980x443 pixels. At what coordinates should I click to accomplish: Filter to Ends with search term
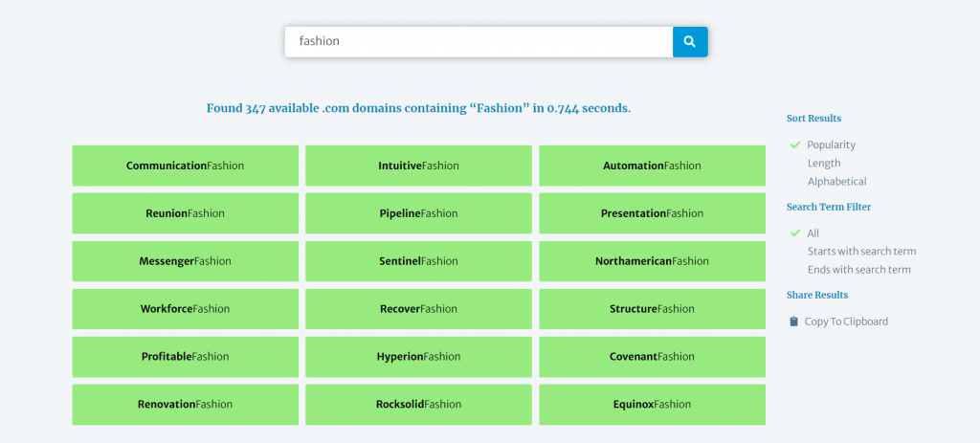point(858,270)
